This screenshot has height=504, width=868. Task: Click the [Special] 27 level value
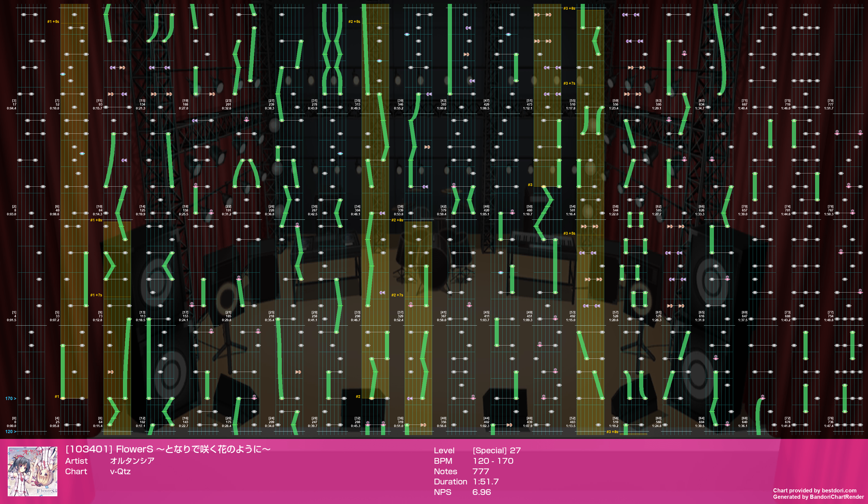click(x=496, y=450)
